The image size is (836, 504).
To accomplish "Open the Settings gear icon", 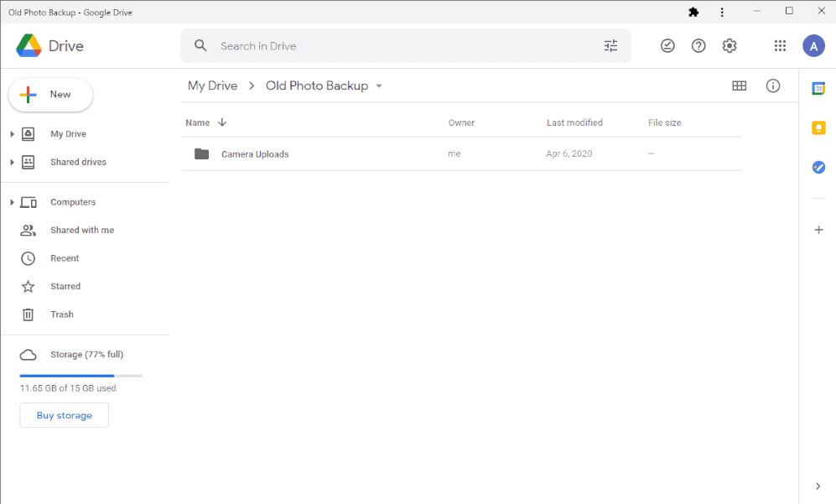I will tap(730, 46).
